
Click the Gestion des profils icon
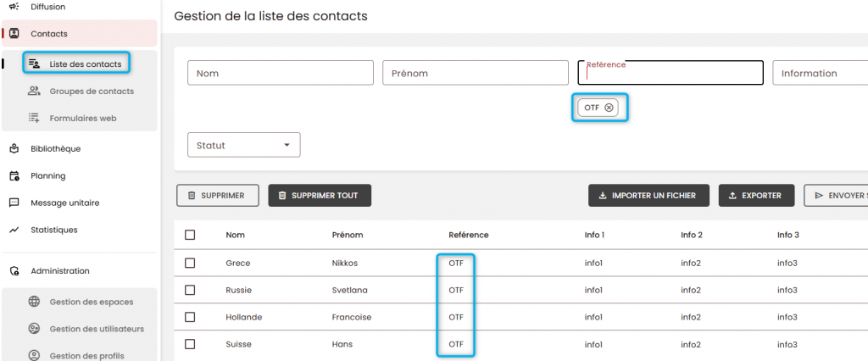click(34, 355)
